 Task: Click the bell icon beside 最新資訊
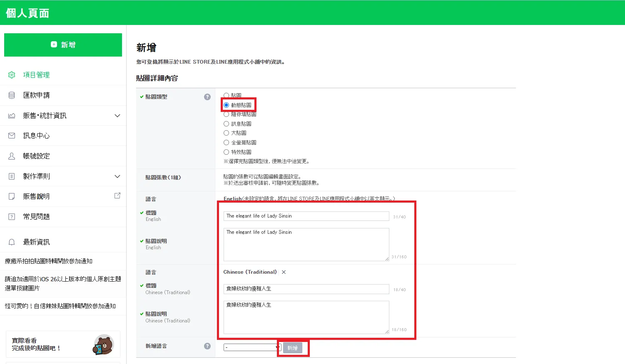click(12, 242)
